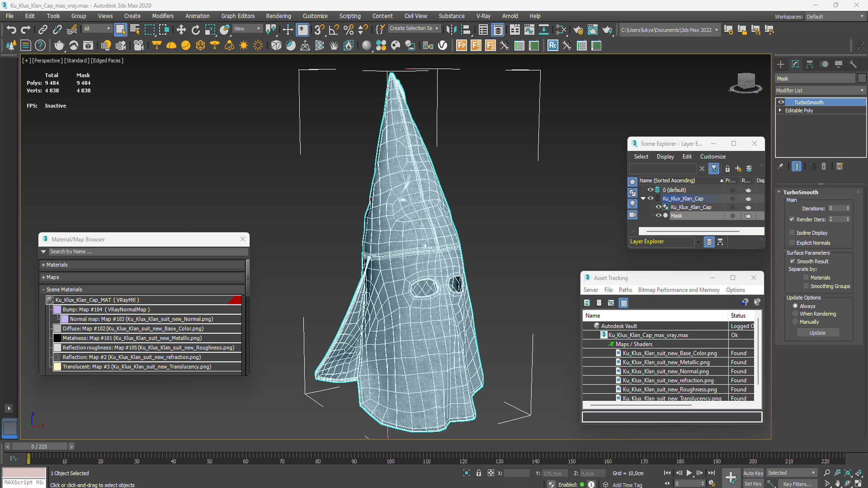Click the Undo arrow icon
Image resolution: width=868 pixels, height=488 pixels.
click(x=11, y=30)
